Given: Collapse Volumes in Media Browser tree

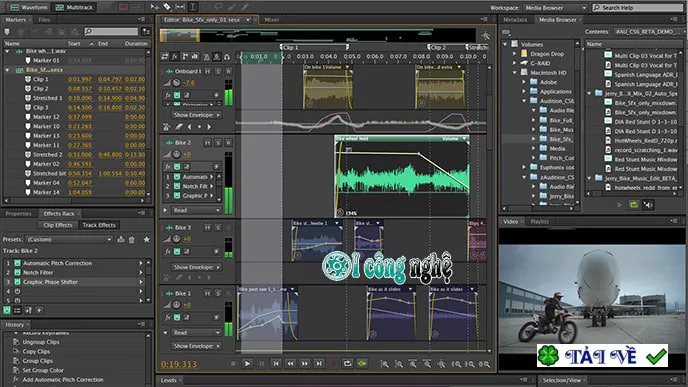Looking at the screenshot, I should 505,44.
